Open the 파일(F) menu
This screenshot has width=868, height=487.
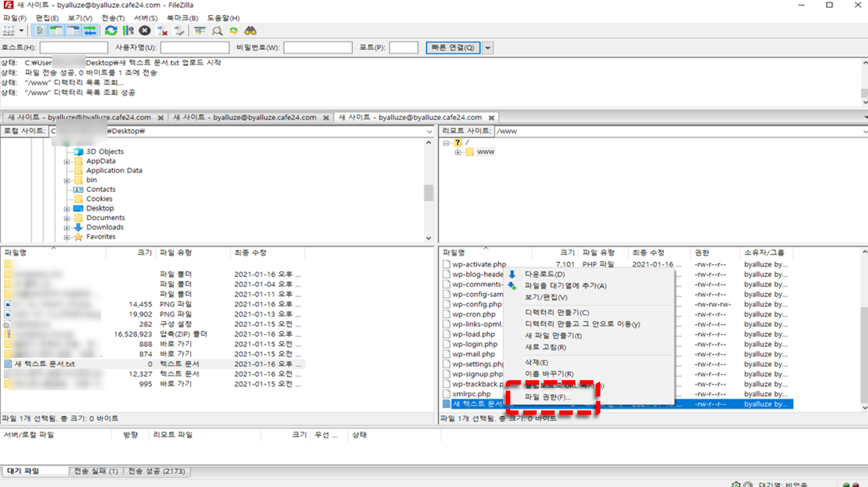point(15,18)
